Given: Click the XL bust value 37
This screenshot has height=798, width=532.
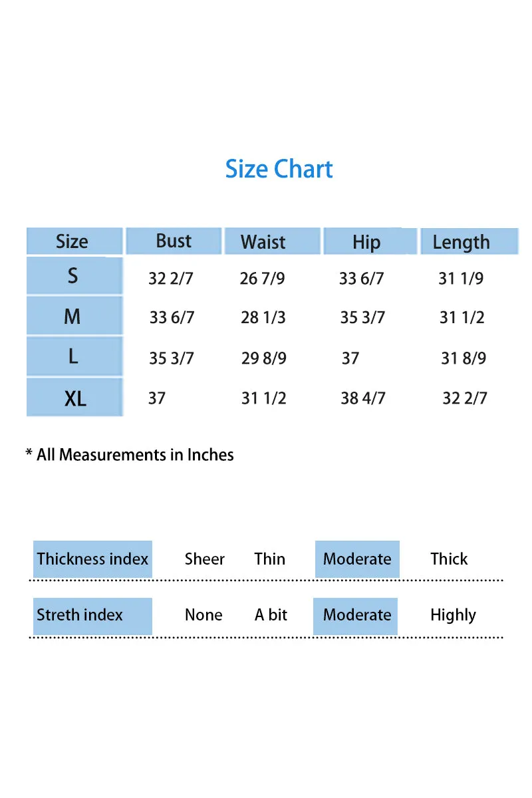Looking at the screenshot, I should click(x=157, y=398).
